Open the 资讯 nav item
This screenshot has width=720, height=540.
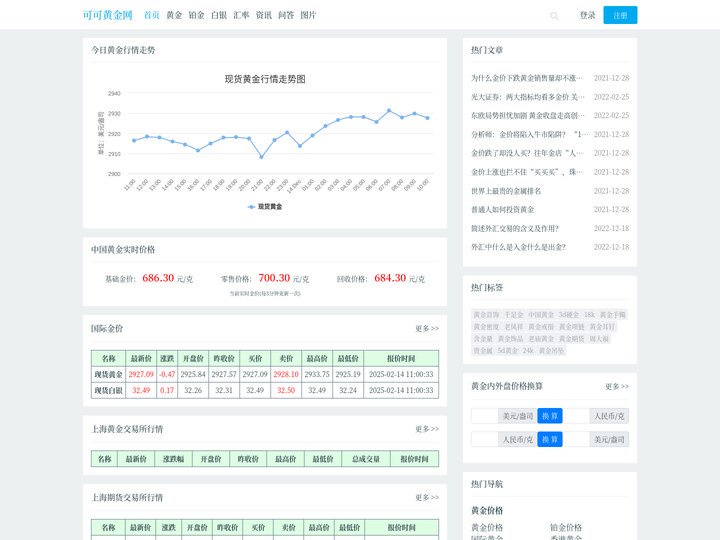tap(264, 15)
